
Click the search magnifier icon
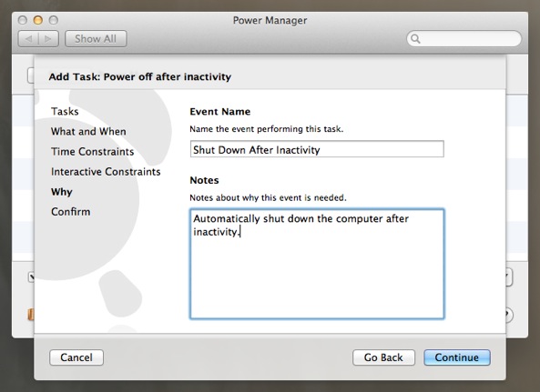point(415,38)
